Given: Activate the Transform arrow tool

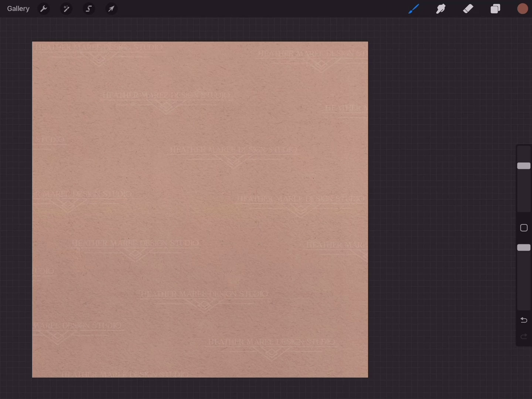Looking at the screenshot, I should tap(111, 8).
